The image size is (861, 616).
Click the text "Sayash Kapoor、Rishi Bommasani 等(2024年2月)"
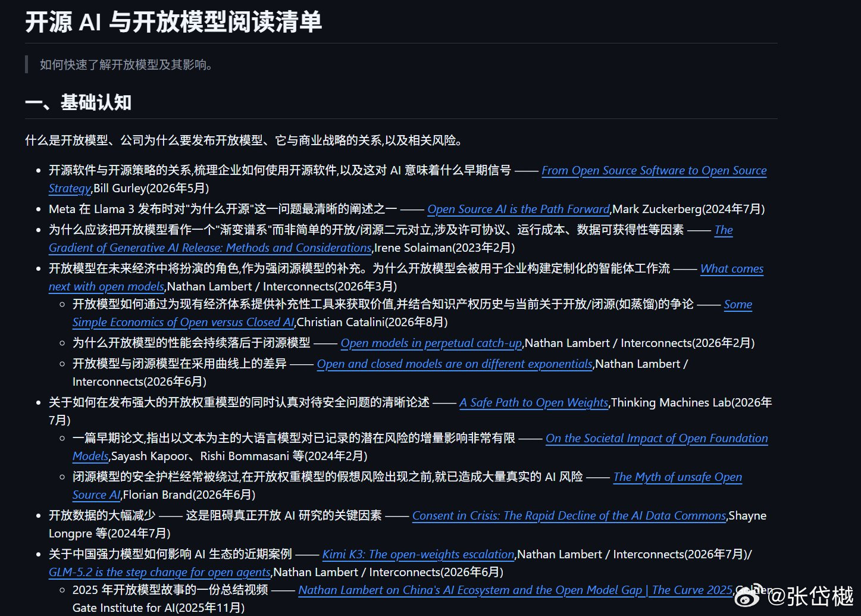pyautogui.click(x=239, y=456)
